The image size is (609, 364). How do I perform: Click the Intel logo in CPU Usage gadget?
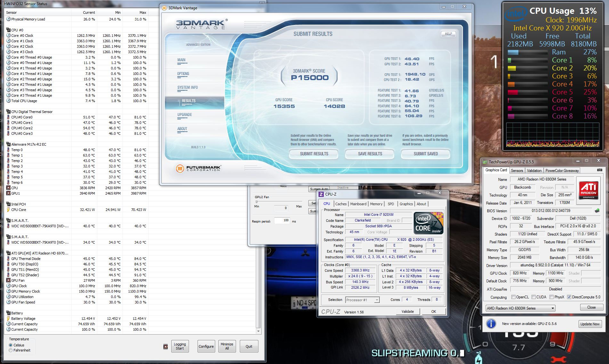[x=516, y=14]
